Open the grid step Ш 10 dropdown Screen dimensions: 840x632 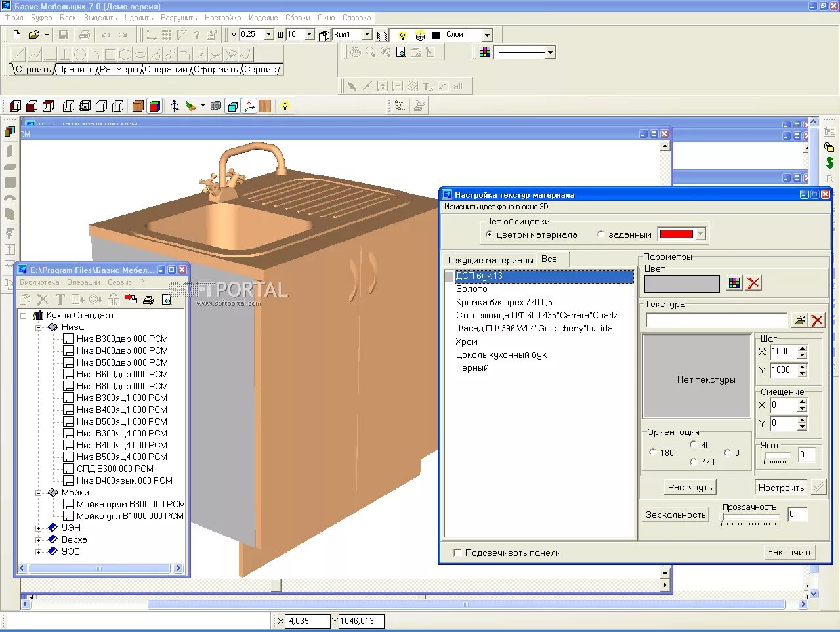(x=310, y=35)
